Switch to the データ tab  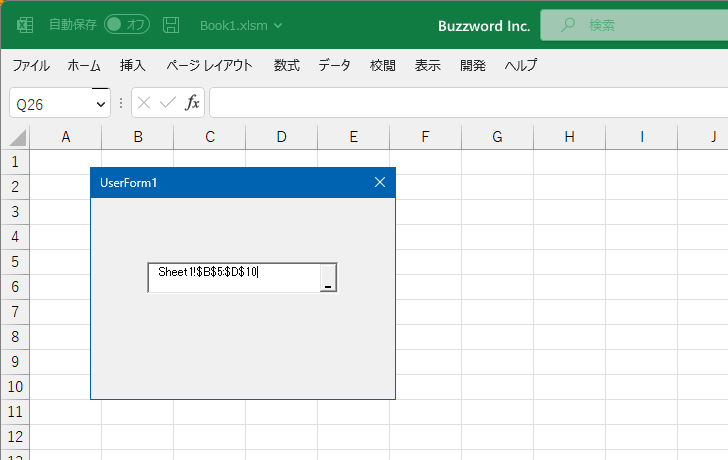point(334,65)
